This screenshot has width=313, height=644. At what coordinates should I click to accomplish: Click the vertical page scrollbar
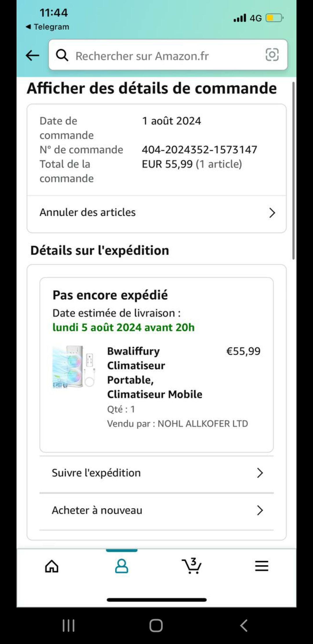[x=293, y=171]
